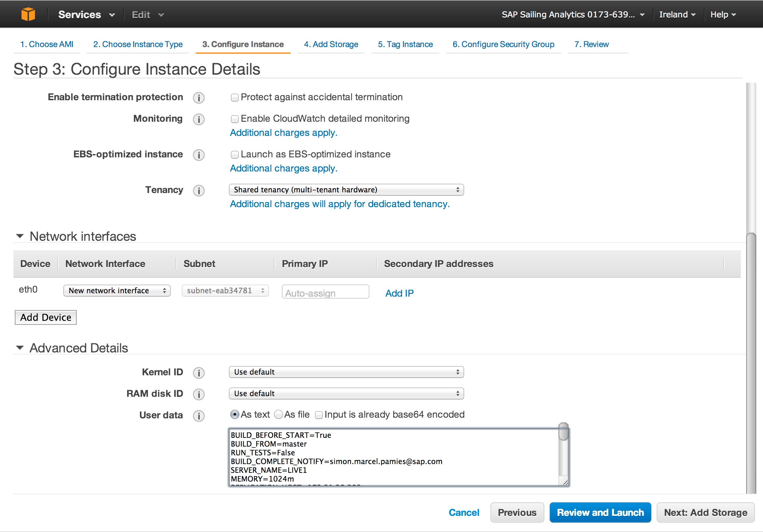The image size is (763, 532).
Task: Click info icon beside Monitoring label
Action: point(198,119)
